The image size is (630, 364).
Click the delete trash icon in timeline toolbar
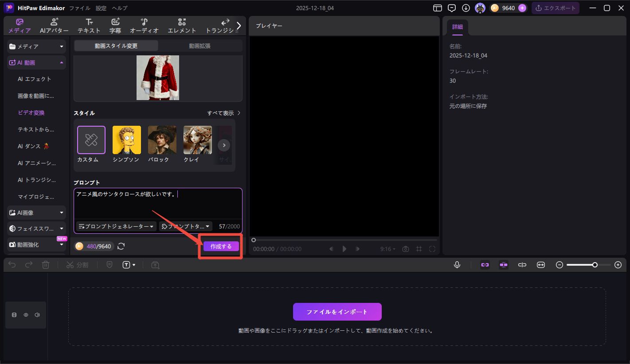click(x=46, y=265)
